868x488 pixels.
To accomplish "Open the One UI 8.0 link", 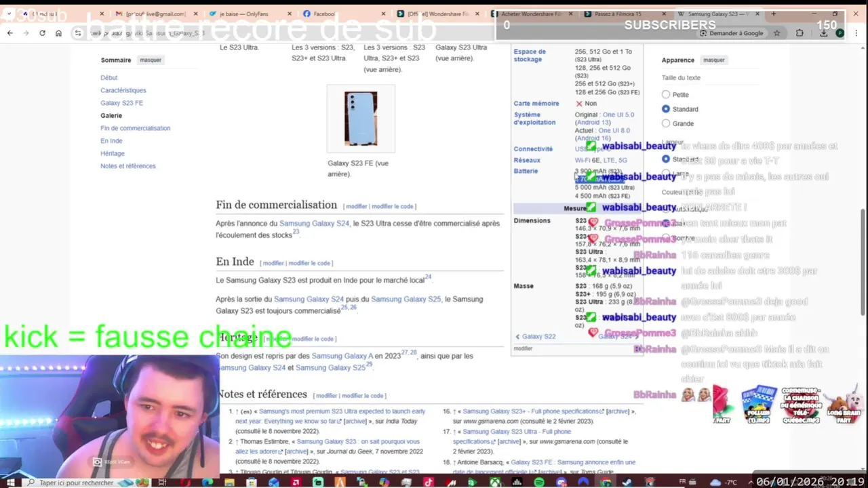I will pos(614,130).
